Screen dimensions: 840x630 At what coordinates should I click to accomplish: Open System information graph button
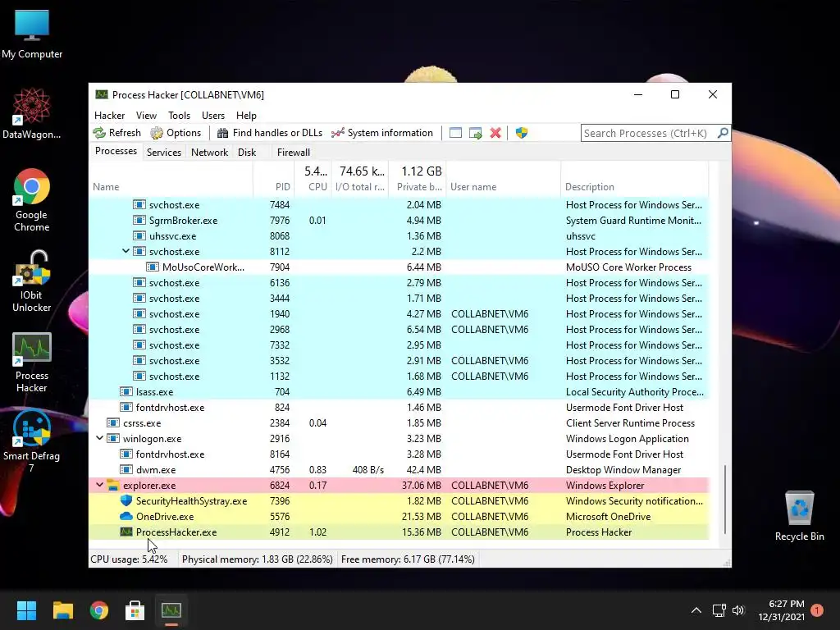click(382, 133)
